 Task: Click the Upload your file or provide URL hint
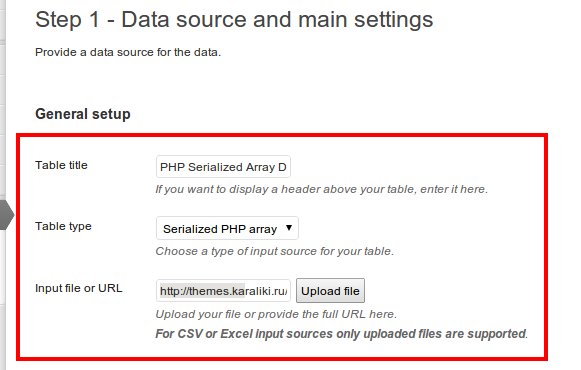click(x=276, y=314)
